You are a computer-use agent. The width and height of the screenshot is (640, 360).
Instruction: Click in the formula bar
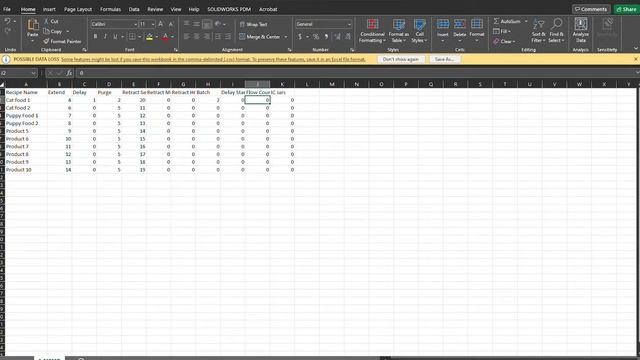coord(355,73)
